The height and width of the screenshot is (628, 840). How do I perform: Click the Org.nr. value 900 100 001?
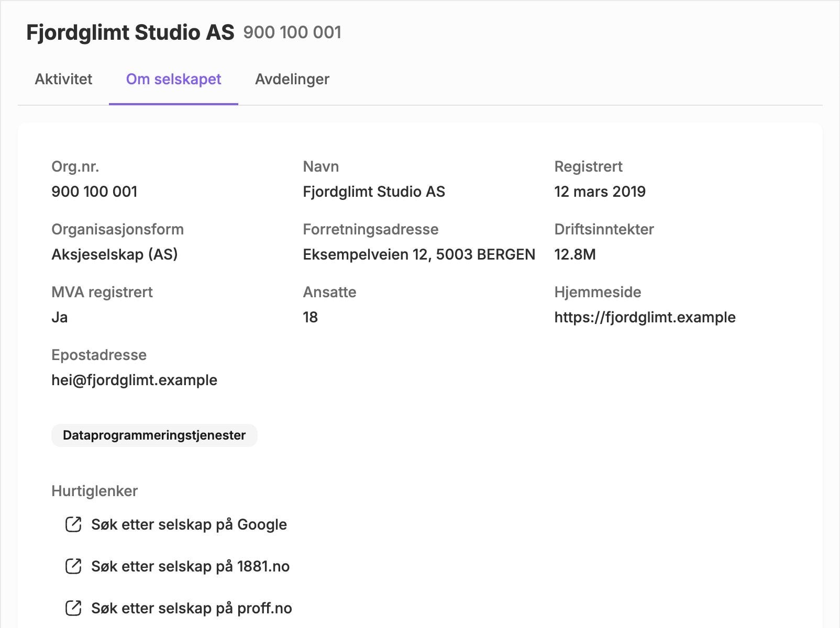[x=94, y=192]
